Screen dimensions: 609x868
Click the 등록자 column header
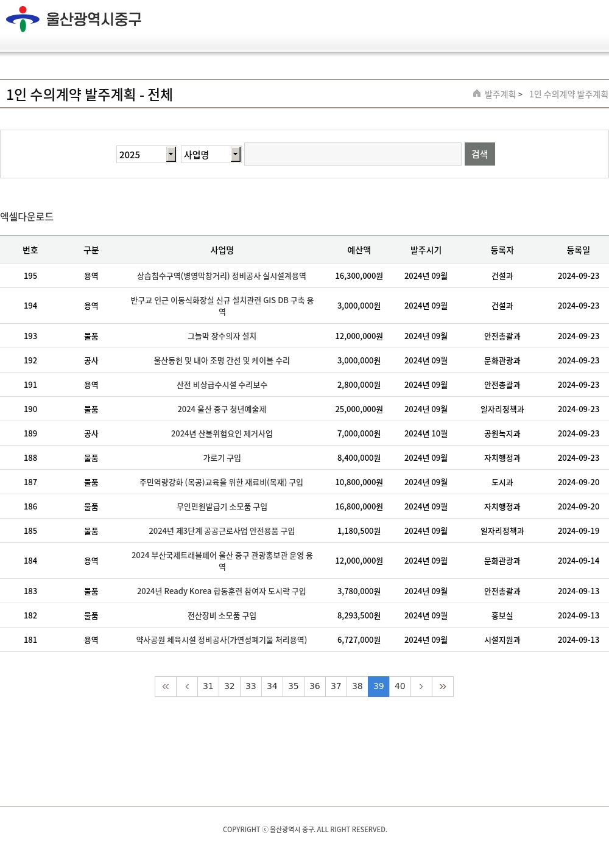click(x=502, y=250)
